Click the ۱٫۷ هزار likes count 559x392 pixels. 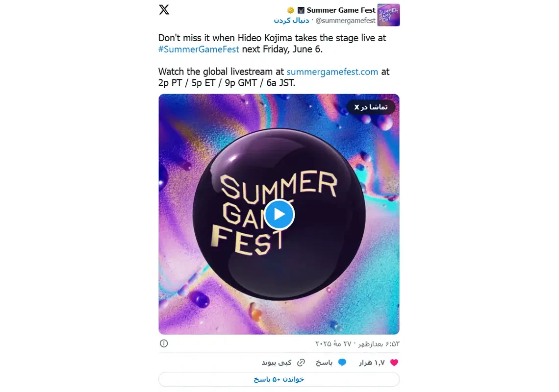[x=372, y=363]
